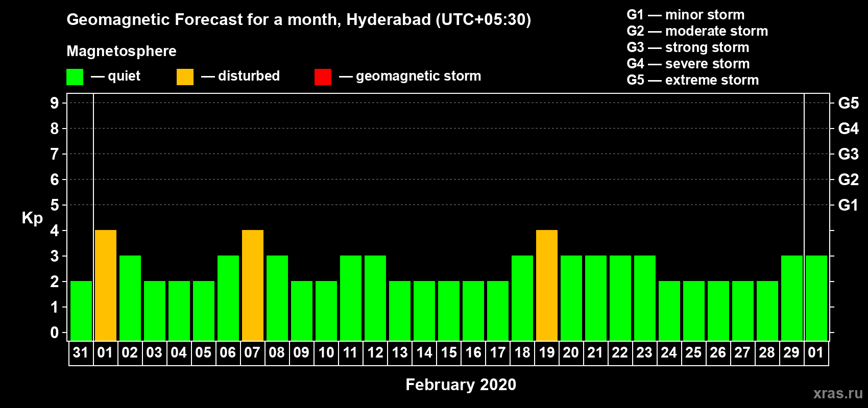Select the orange bar for day 19
This screenshot has width=868, height=408.
point(547,285)
